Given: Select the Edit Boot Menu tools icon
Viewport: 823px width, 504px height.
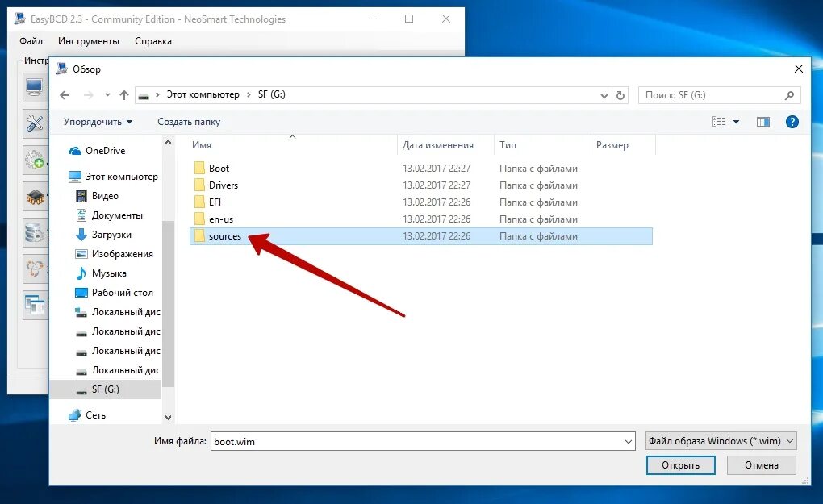Looking at the screenshot, I should coord(32,123).
